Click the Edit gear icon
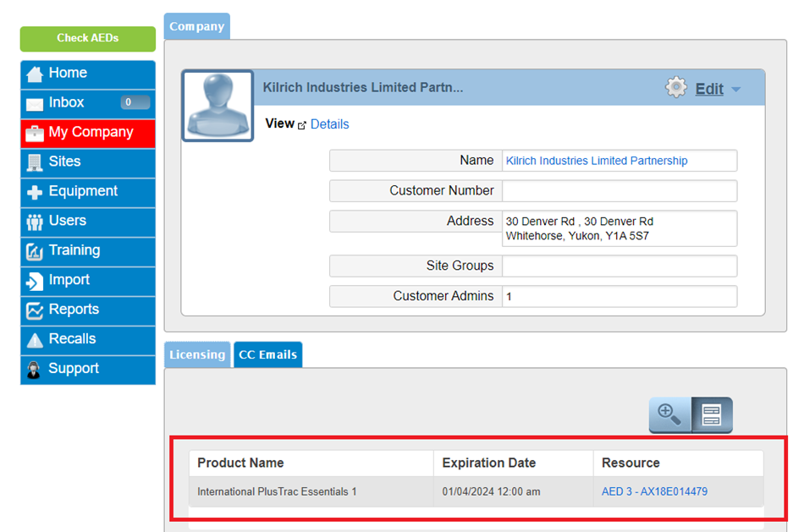The height and width of the screenshot is (532, 804). 676,88
